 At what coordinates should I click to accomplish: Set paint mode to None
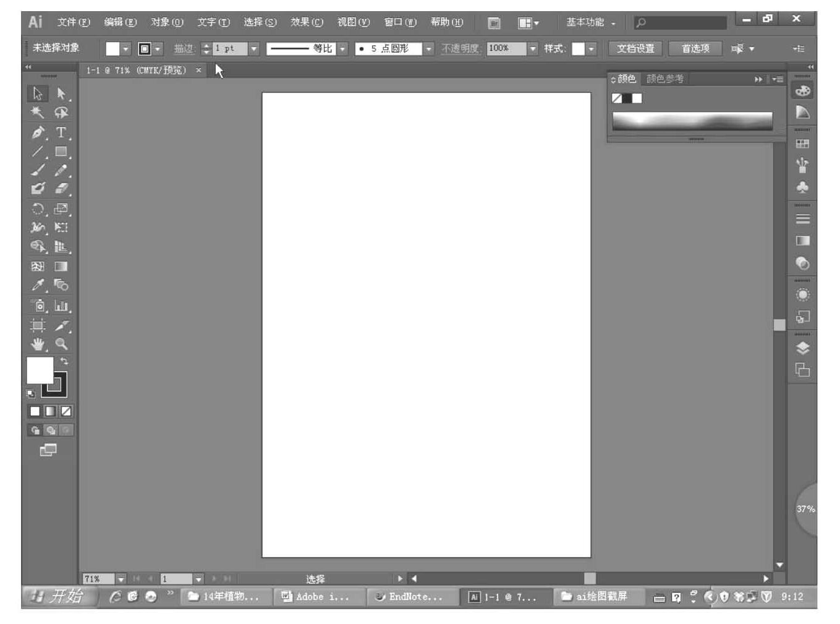(x=66, y=411)
